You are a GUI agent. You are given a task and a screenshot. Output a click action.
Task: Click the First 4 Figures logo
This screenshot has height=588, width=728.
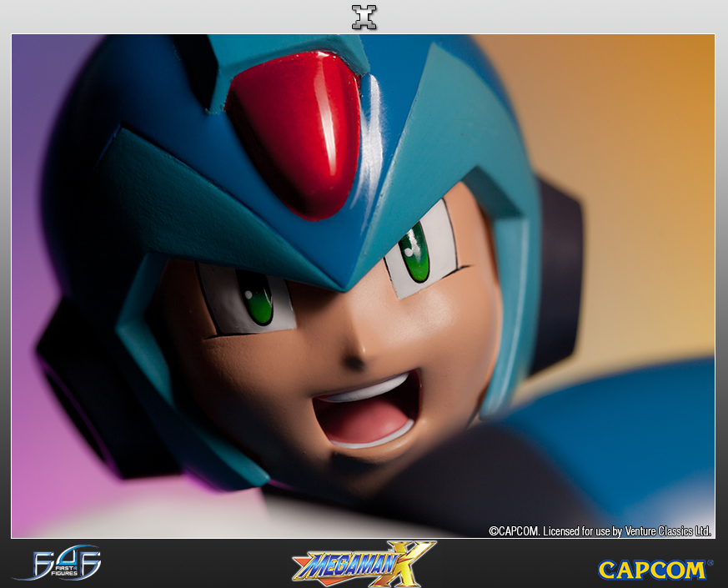point(57,564)
